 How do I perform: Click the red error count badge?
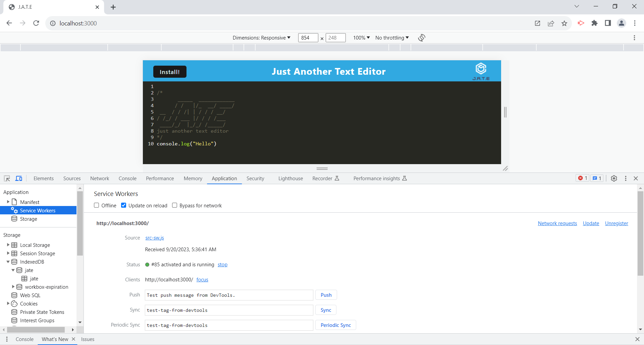point(582,178)
